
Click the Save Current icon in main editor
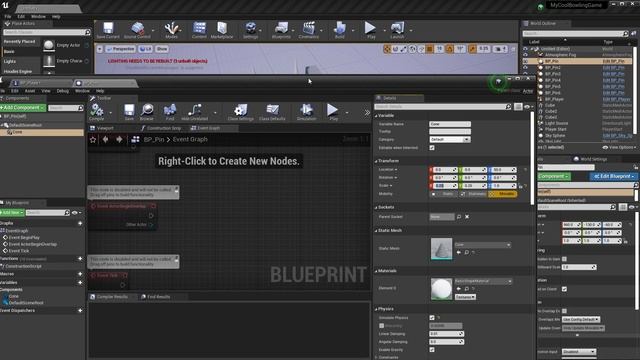coord(108,30)
